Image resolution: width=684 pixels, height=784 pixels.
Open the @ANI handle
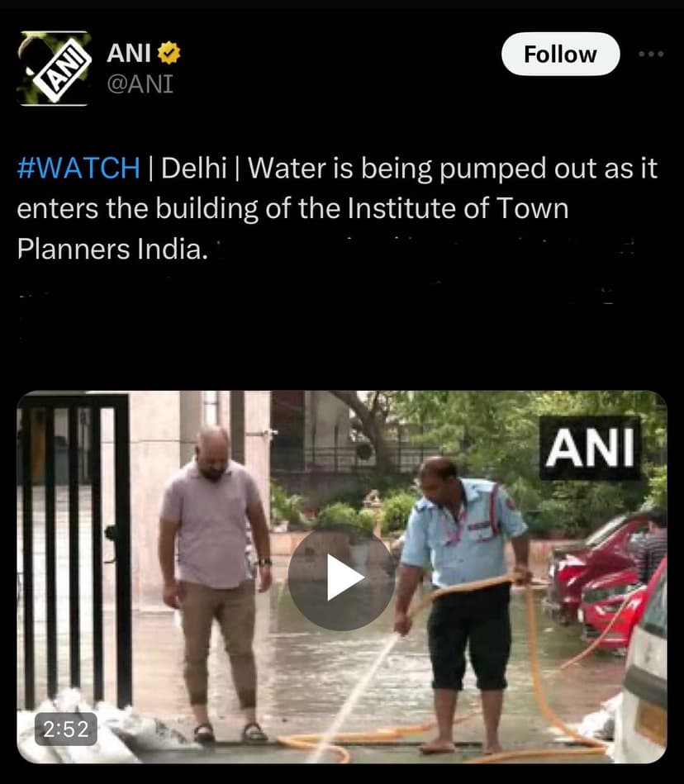pyautogui.click(x=140, y=84)
